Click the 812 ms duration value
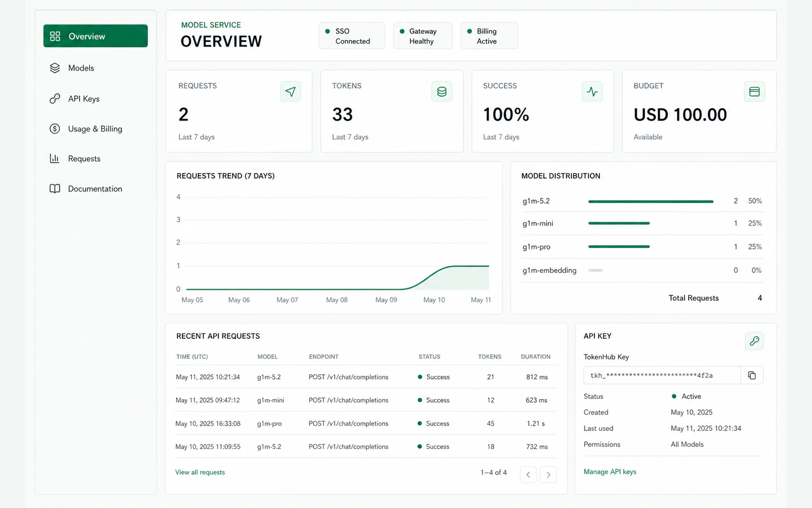Screen dimensions: 812x508 point(537,377)
